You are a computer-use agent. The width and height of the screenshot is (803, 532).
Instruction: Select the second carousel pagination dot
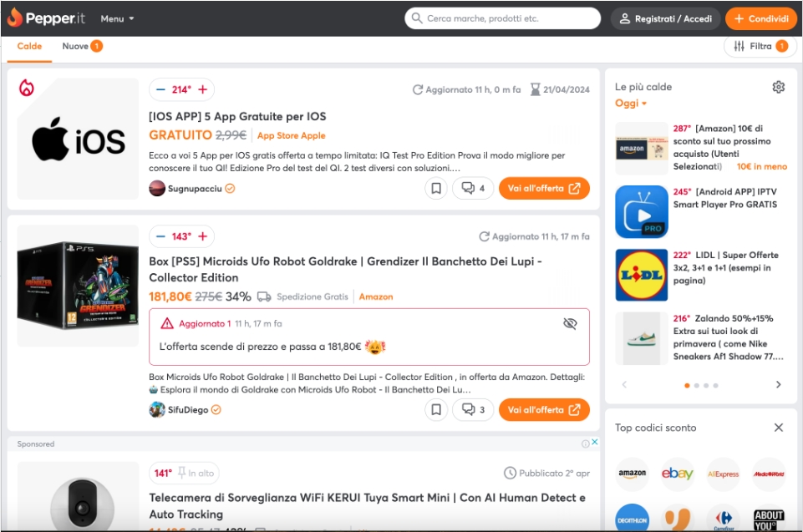tap(697, 386)
